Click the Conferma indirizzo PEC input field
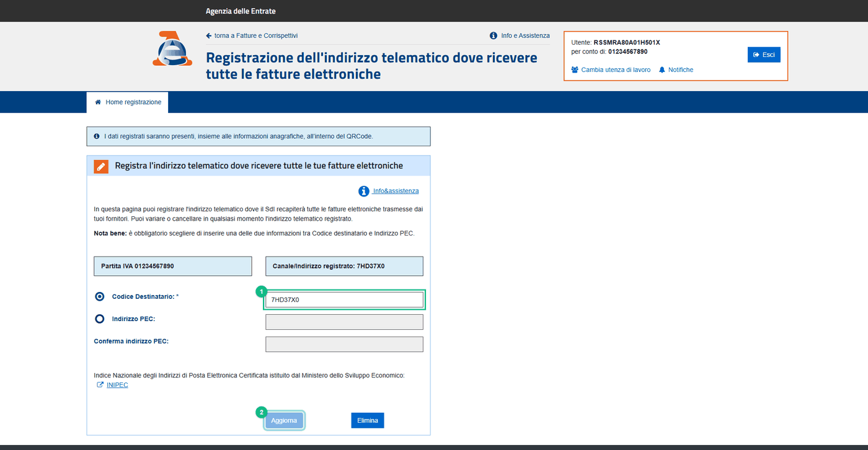Screen dimensions: 868x450 click(x=344, y=345)
